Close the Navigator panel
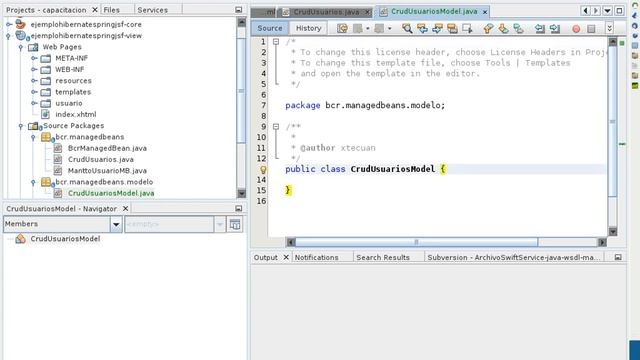 click(126, 209)
